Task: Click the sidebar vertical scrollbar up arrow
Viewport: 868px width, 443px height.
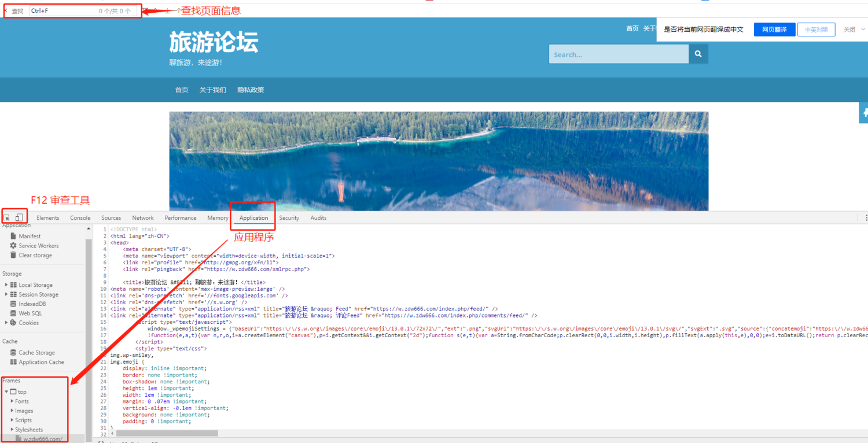Action: (x=89, y=229)
